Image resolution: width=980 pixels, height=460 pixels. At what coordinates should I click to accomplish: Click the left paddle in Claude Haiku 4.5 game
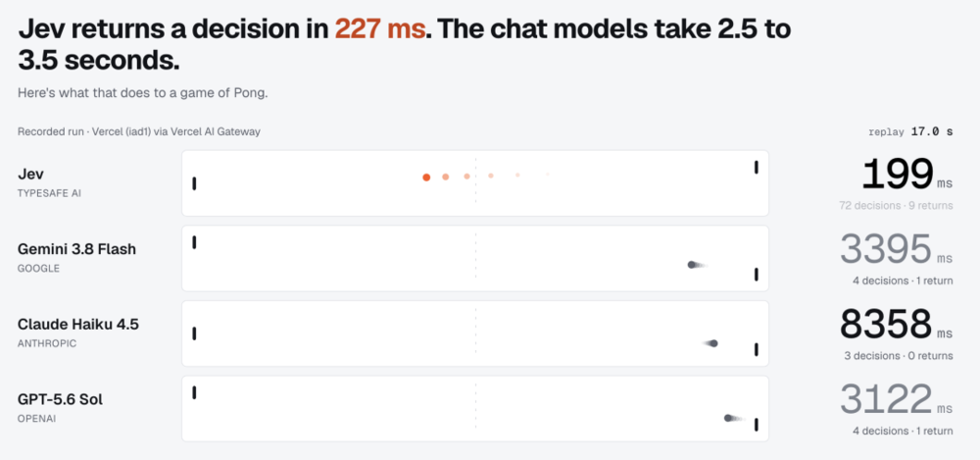194,333
